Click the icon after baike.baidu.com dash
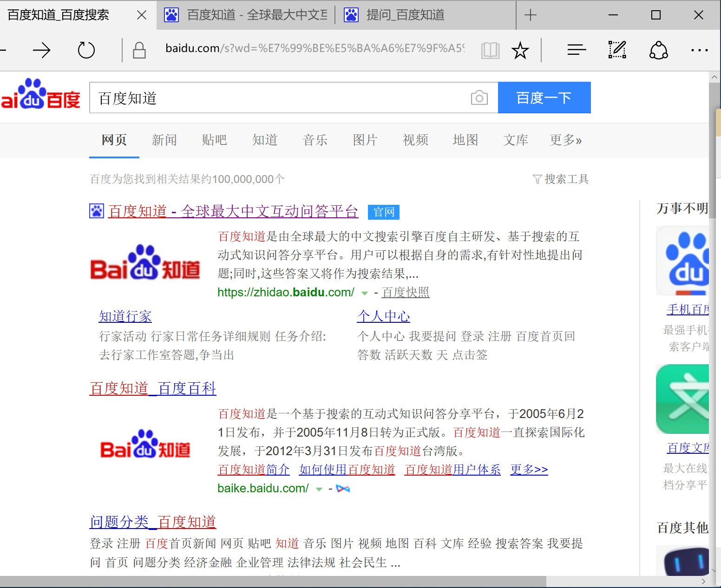 click(343, 489)
